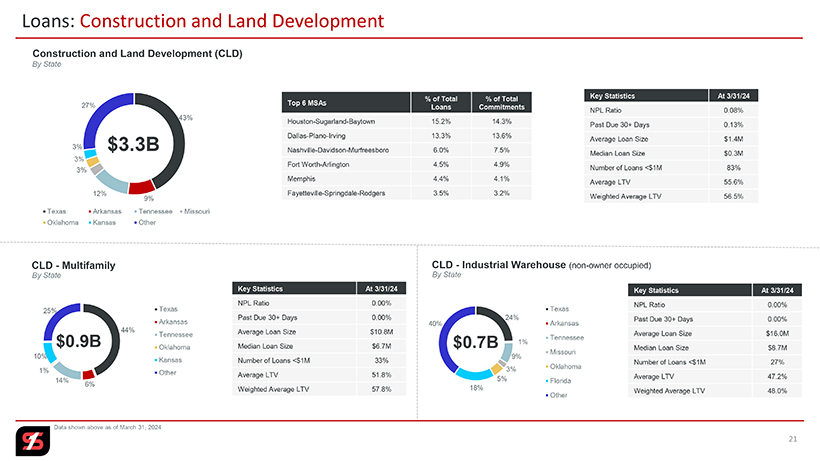Click the 43% Texas label on $3.3B chart

tap(186, 118)
